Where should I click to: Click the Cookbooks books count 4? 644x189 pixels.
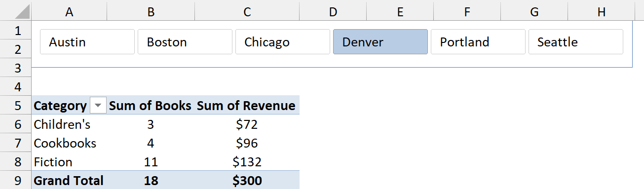151,143
